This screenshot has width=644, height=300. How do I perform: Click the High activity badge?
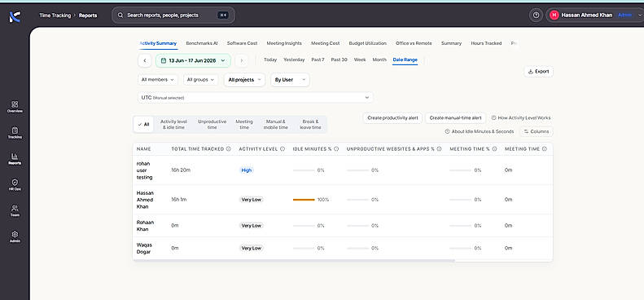pyautogui.click(x=247, y=170)
